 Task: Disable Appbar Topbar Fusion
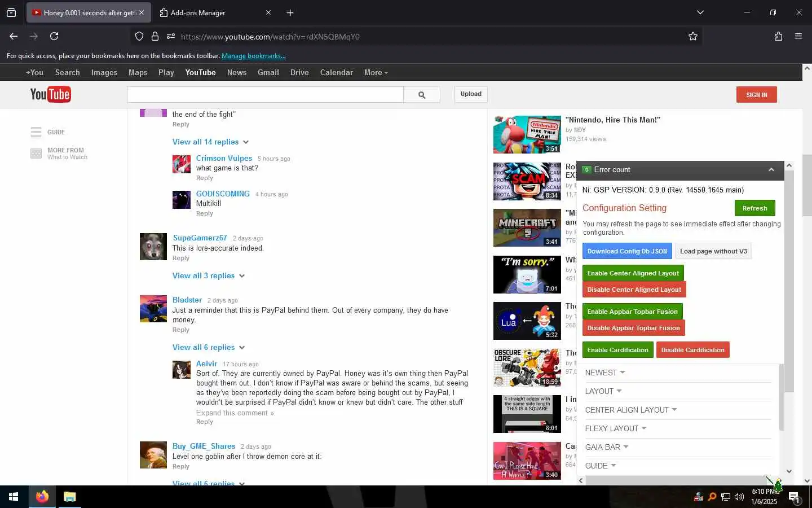(633, 328)
